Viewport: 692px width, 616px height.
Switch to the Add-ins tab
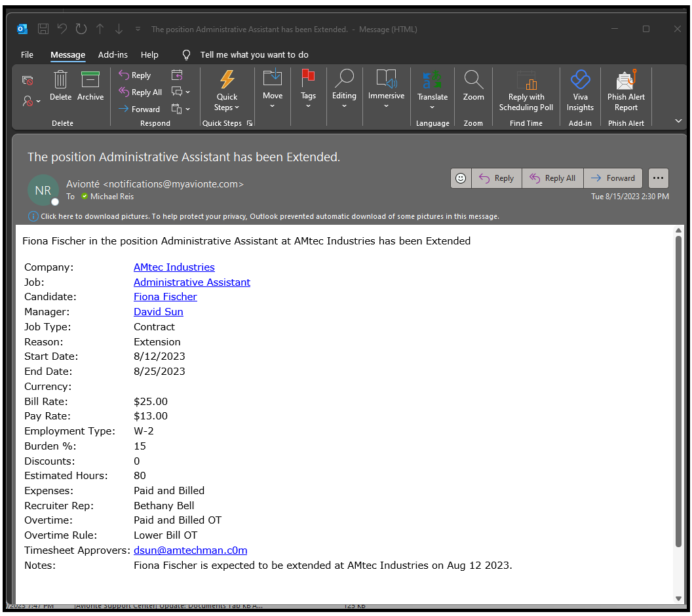tap(113, 55)
